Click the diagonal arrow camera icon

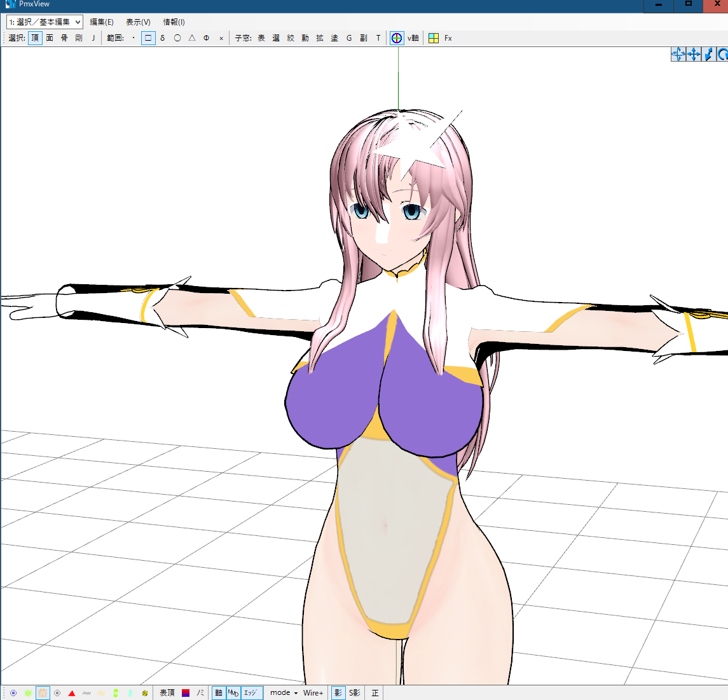[x=709, y=54]
